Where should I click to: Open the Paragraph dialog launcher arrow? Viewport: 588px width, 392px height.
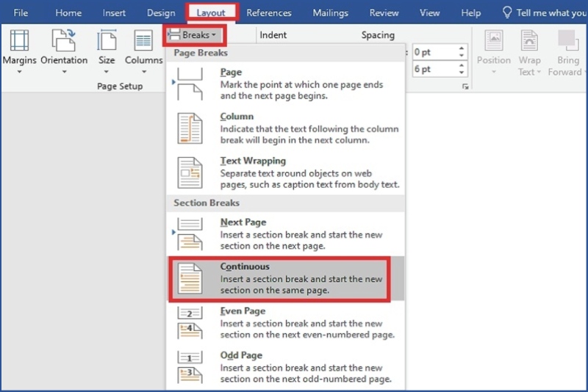(465, 87)
